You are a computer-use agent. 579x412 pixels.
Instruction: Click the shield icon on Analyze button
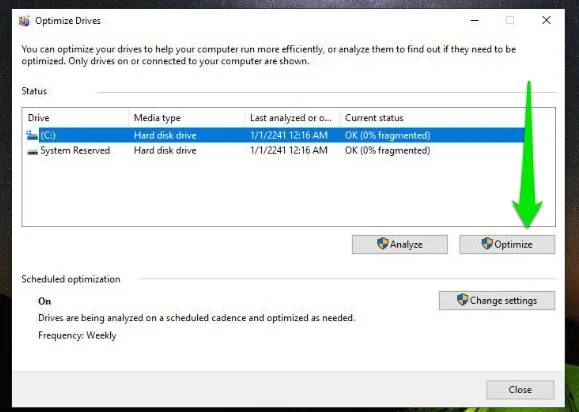tap(383, 244)
